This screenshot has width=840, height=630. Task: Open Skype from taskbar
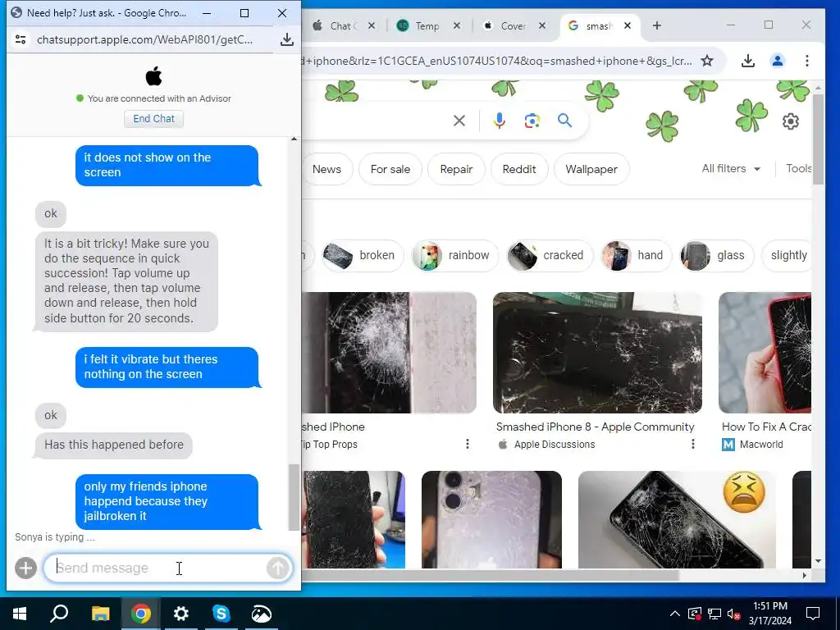point(221,614)
